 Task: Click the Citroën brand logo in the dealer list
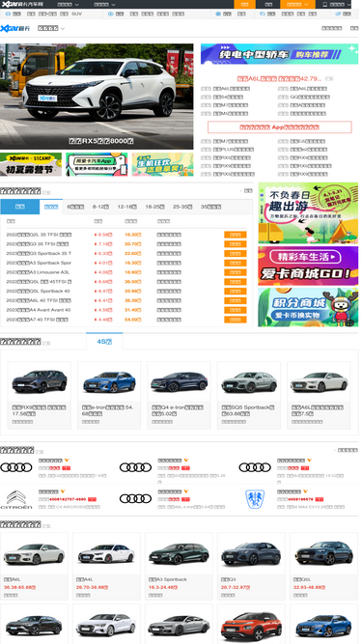coord(16,499)
